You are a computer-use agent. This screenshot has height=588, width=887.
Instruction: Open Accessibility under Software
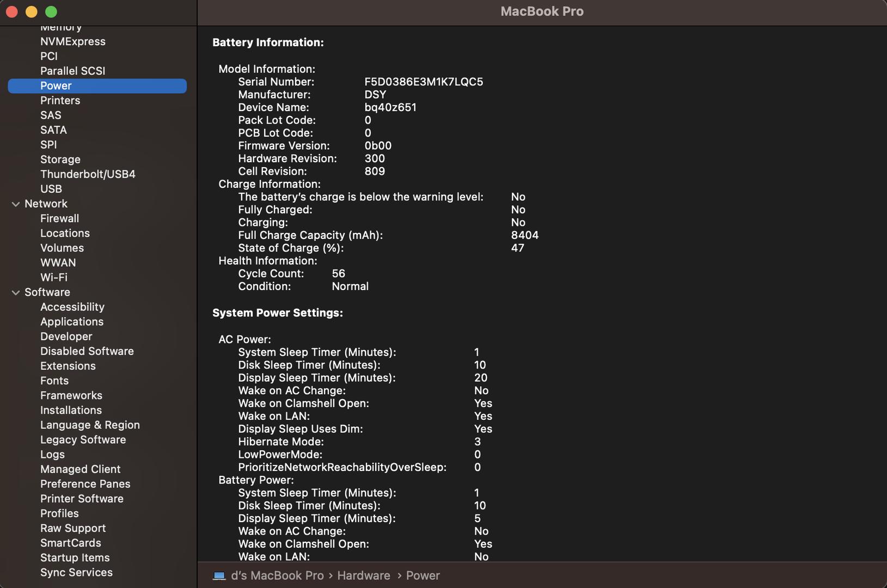[72, 307]
